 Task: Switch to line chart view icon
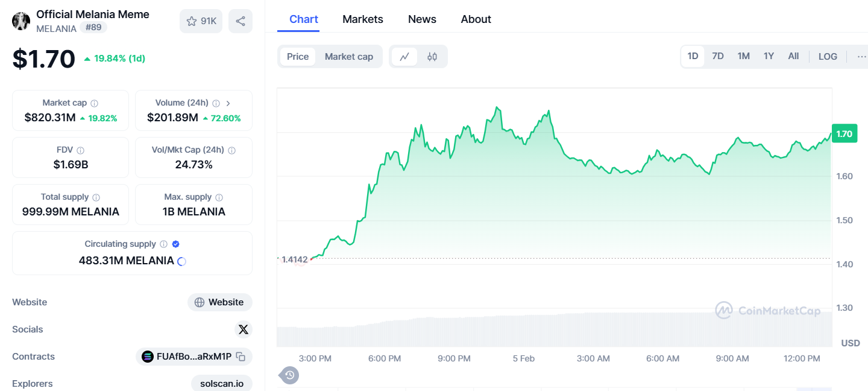(x=404, y=57)
